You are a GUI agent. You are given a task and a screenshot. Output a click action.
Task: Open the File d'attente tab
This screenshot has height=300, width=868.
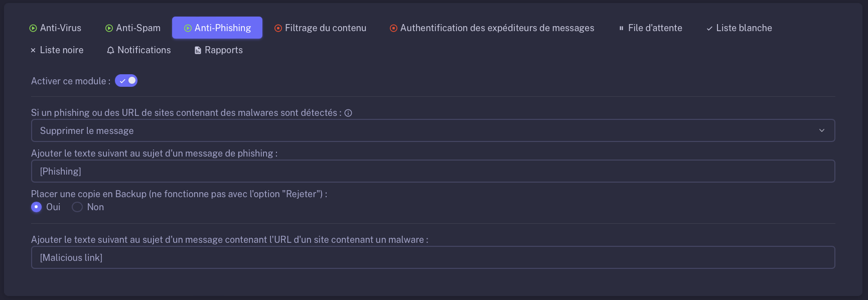[x=650, y=28]
